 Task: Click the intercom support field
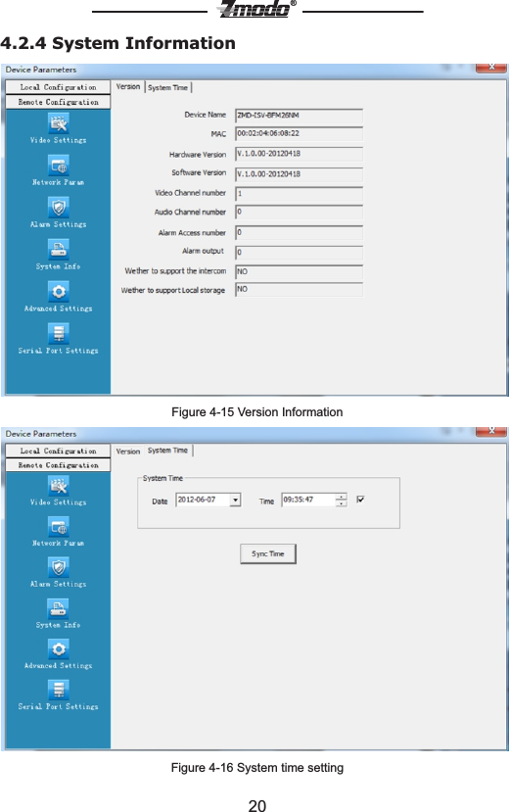[299, 272]
